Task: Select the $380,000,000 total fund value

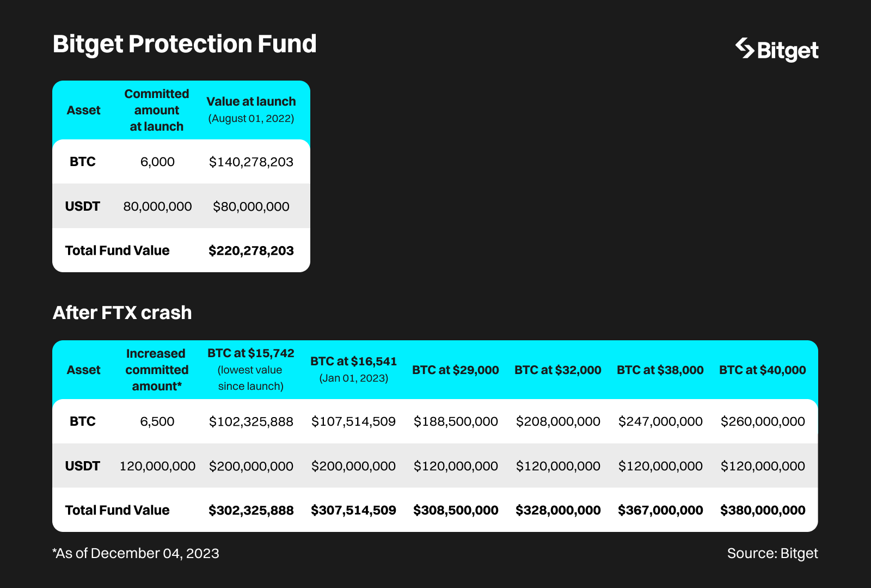Action: 763,510
